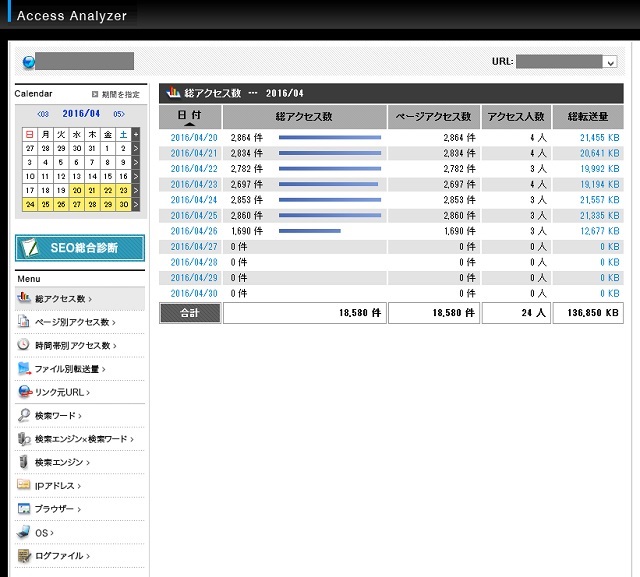Open the 2016/04/23 date link

click(x=194, y=184)
